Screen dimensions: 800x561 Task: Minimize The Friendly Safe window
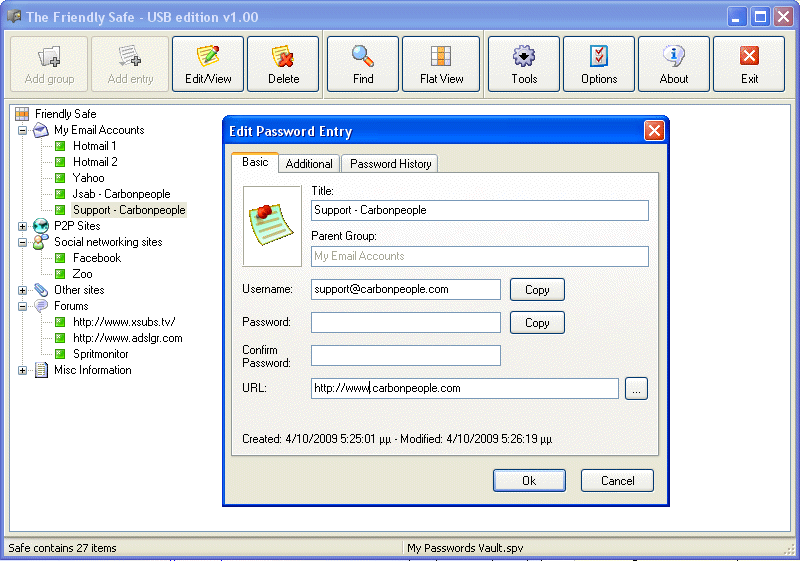[736, 17]
